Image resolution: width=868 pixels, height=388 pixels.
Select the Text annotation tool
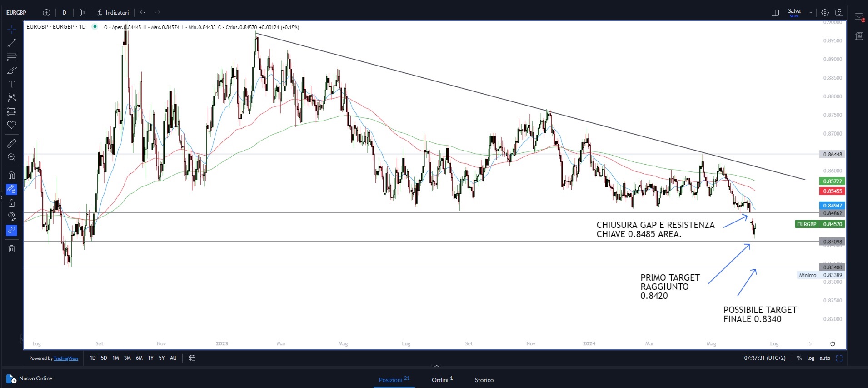pyautogui.click(x=12, y=84)
